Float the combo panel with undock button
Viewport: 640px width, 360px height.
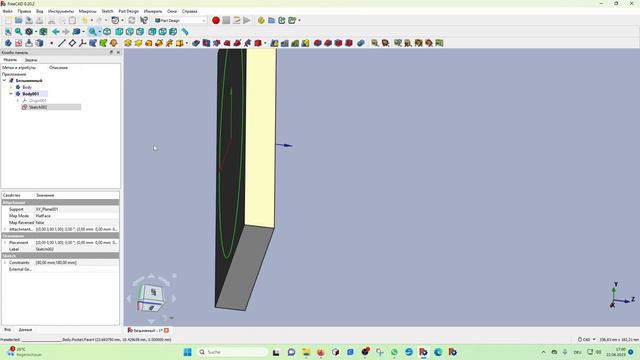point(111,53)
